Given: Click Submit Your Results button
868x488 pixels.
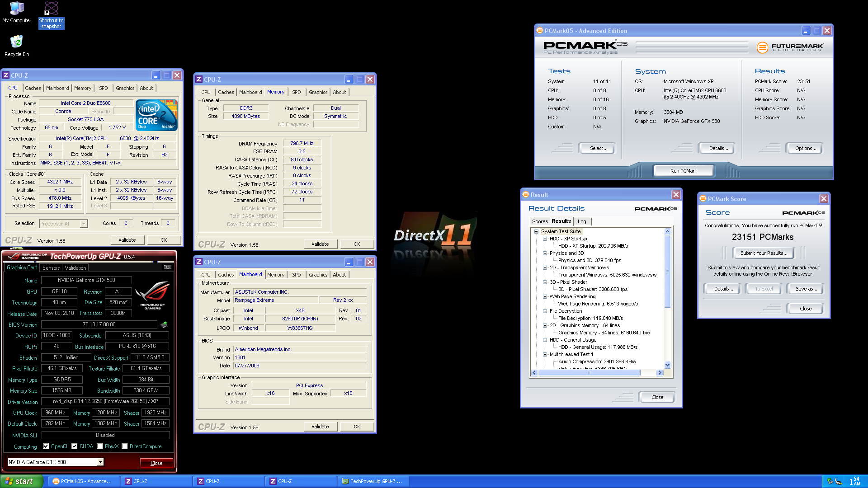Looking at the screenshot, I should (x=764, y=253).
